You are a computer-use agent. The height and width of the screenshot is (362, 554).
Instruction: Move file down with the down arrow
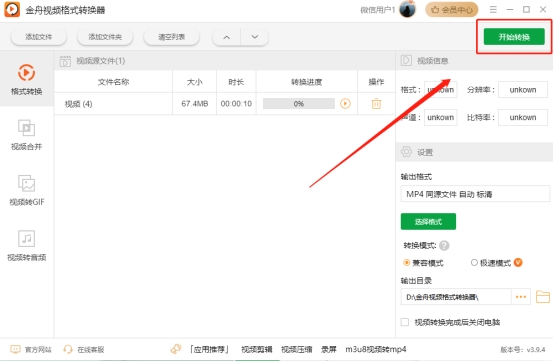pos(254,37)
